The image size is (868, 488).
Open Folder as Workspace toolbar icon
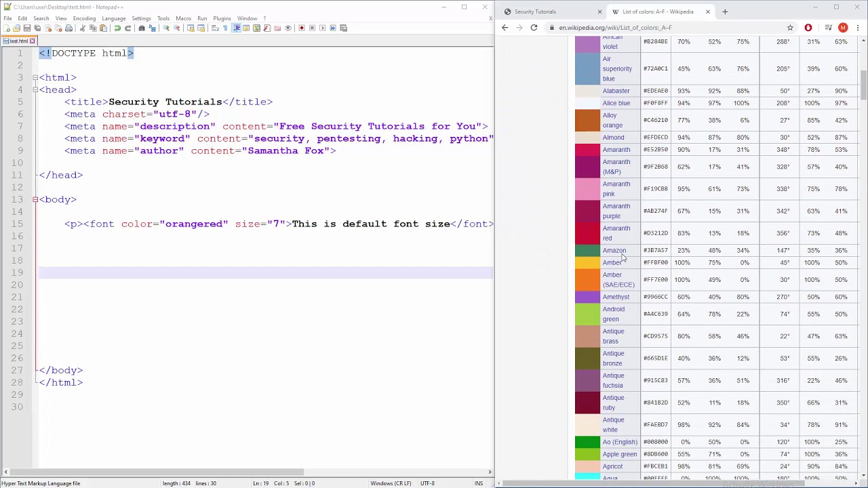pos(277,28)
